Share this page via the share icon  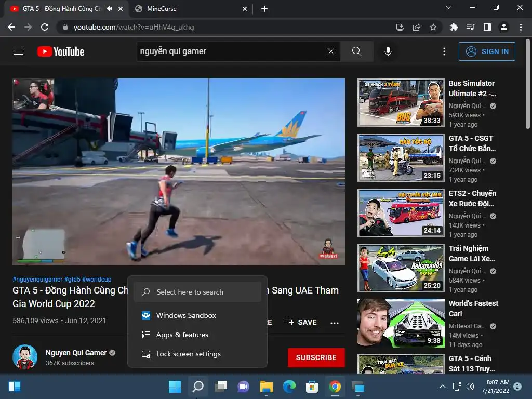pos(417,27)
